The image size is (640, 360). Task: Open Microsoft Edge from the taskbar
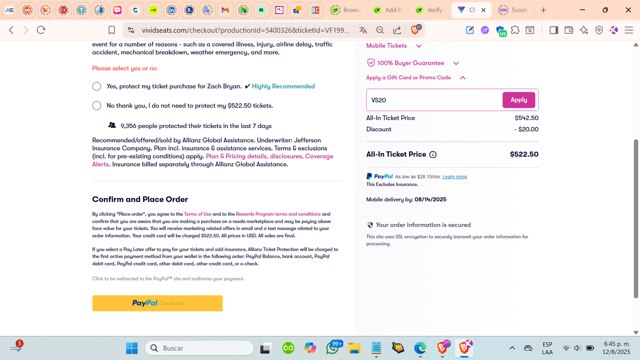click(x=420, y=348)
